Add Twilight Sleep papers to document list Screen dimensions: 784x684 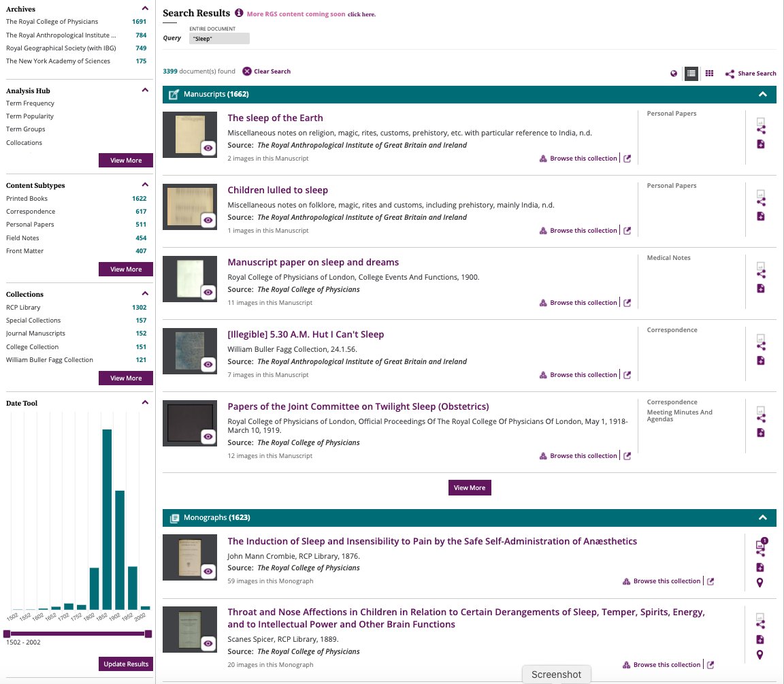click(760, 432)
